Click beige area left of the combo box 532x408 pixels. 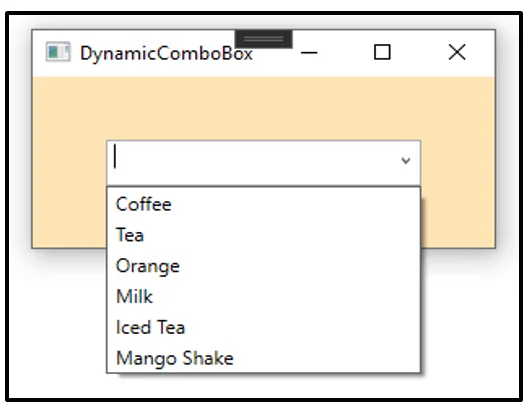[70, 163]
